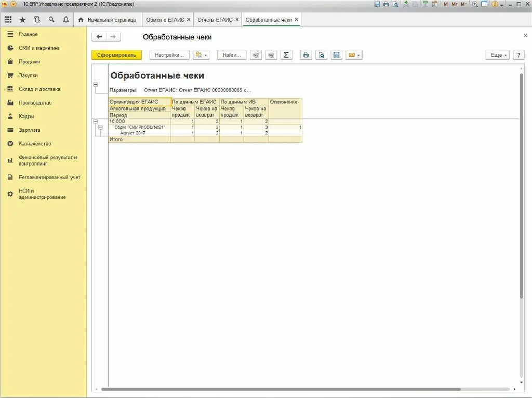Open the НСИ и администрирование section

tap(42, 194)
